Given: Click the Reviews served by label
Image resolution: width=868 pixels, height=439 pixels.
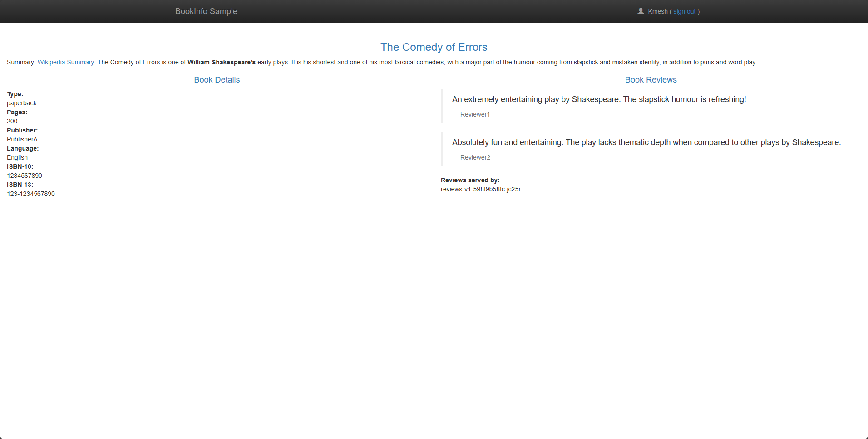Looking at the screenshot, I should pos(469,180).
